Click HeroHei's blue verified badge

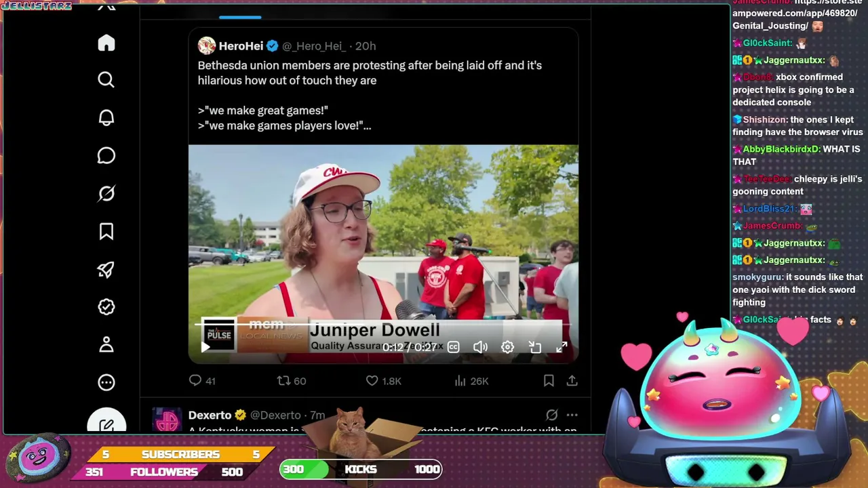point(272,46)
